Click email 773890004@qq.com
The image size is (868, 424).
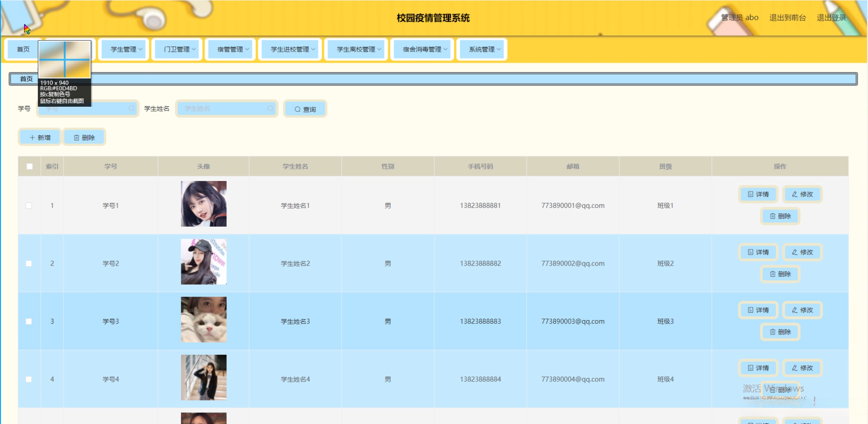pos(573,379)
